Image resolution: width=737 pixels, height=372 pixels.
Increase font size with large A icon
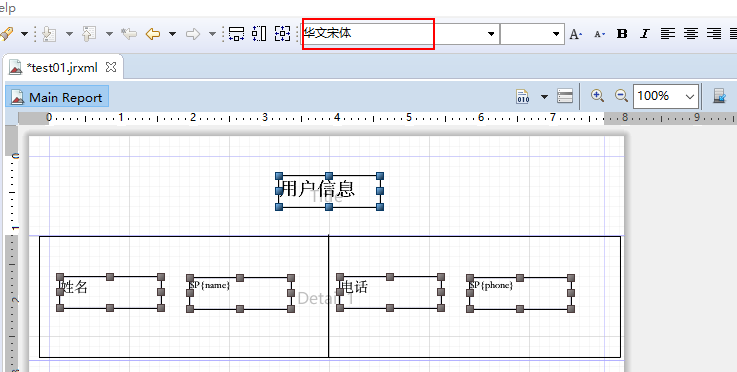click(x=576, y=34)
